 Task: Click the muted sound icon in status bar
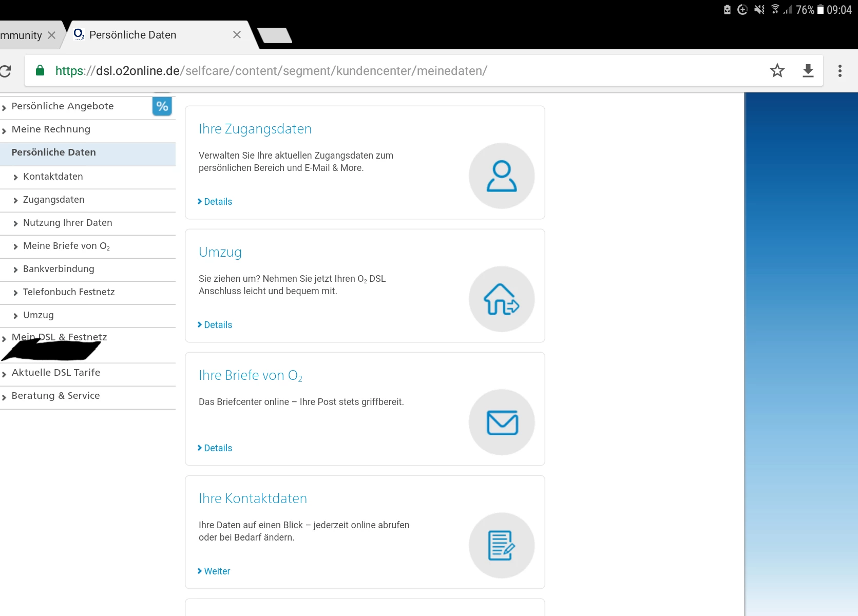(759, 9)
